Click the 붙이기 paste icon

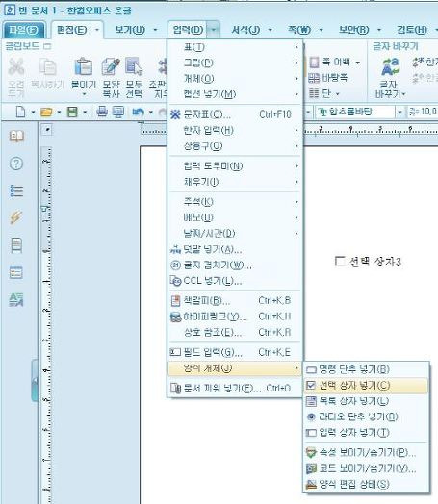84,67
